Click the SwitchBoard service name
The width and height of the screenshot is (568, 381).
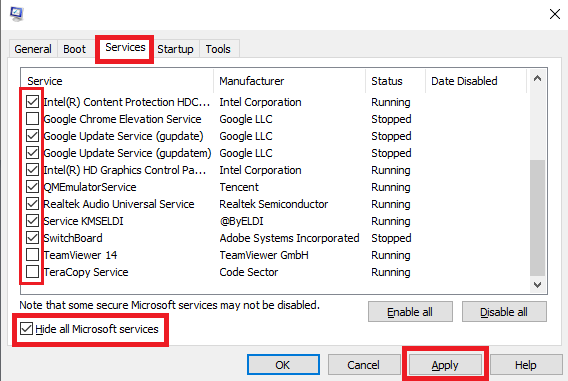tap(73, 238)
